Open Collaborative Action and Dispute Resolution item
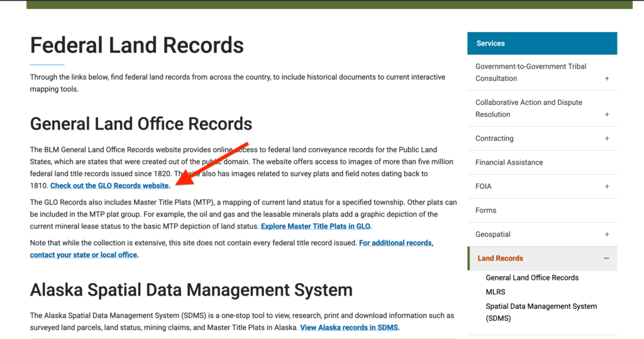This screenshot has height=339, width=644. tap(528, 108)
